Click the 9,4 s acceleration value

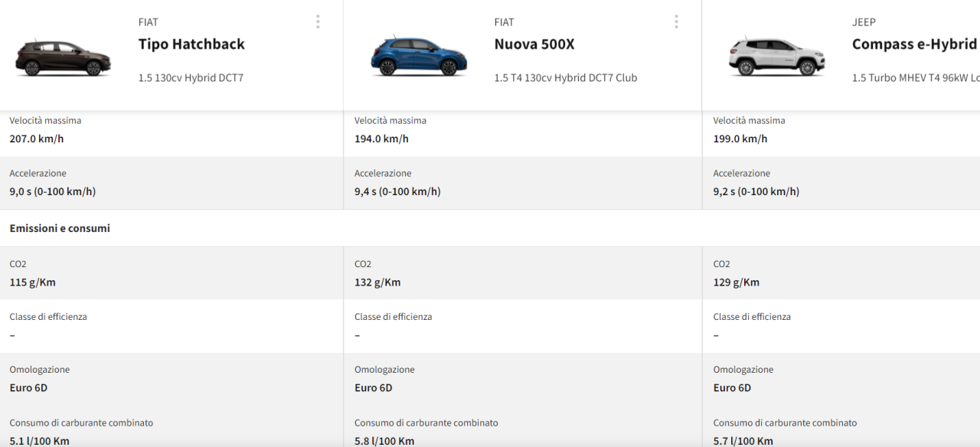(x=397, y=191)
